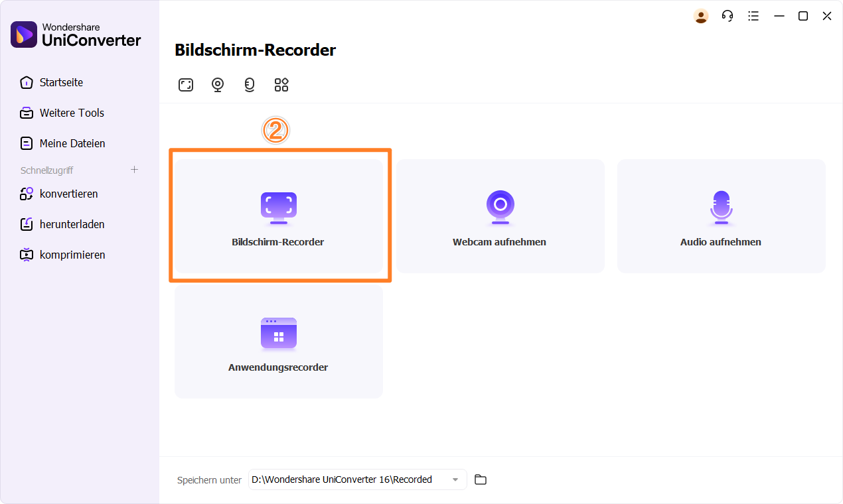
Task: Open the Bildschirm-Recorder card
Action: [279, 216]
